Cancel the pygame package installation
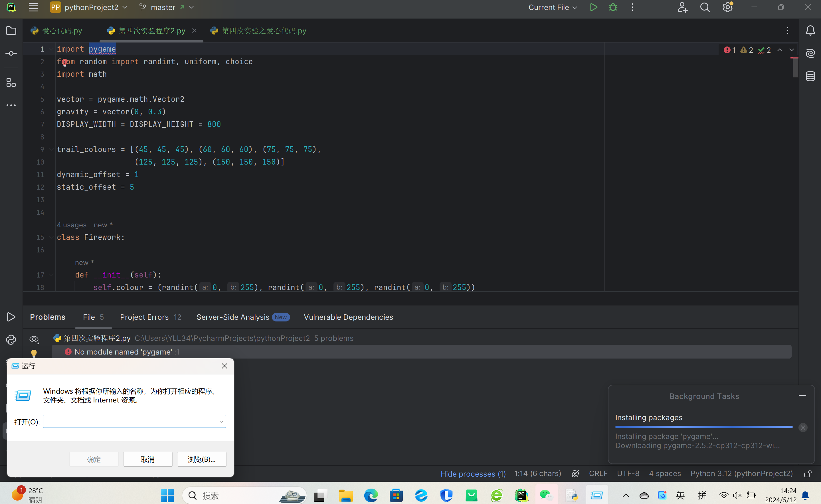This screenshot has width=821, height=504. point(803,428)
